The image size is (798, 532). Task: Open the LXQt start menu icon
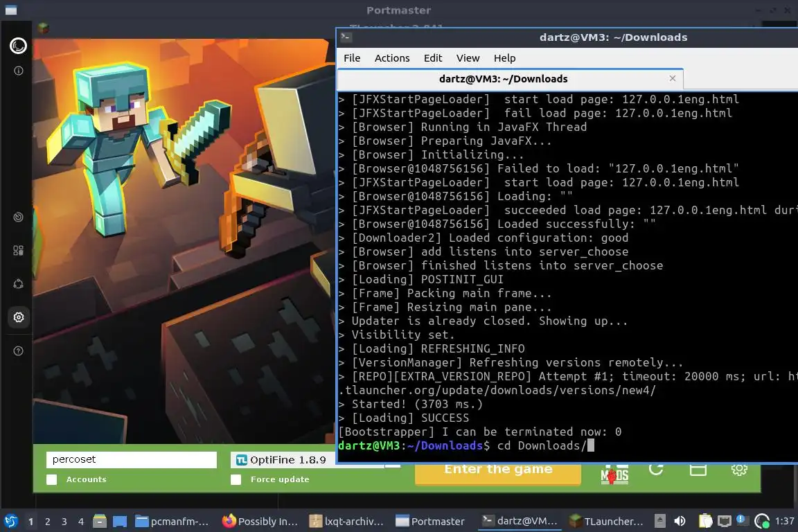pos(10,521)
